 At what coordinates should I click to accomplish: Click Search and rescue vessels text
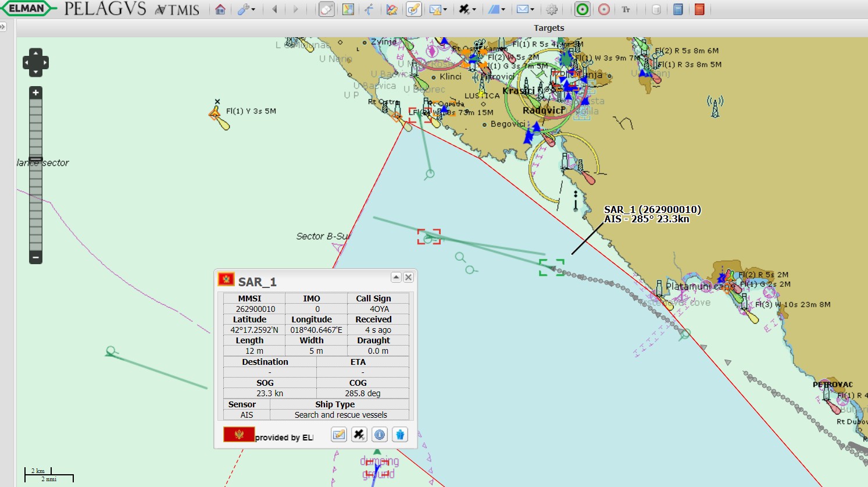[x=341, y=415]
